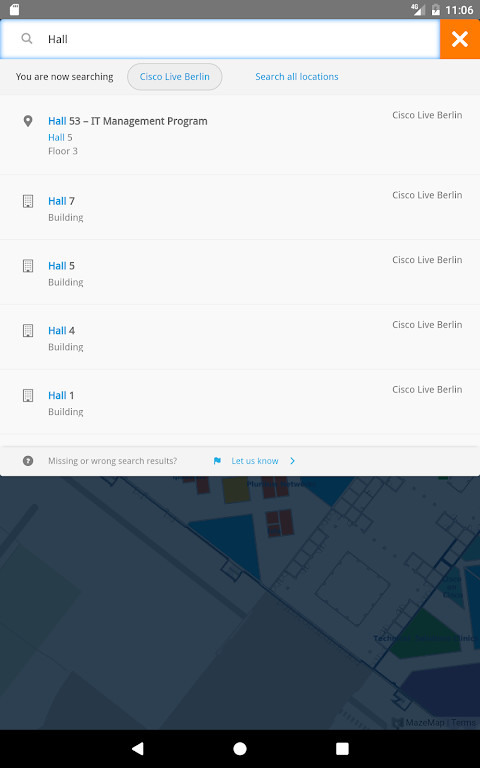Viewport: 480px width, 768px height.
Task: Tap Terms link on map
Action: tap(463, 722)
